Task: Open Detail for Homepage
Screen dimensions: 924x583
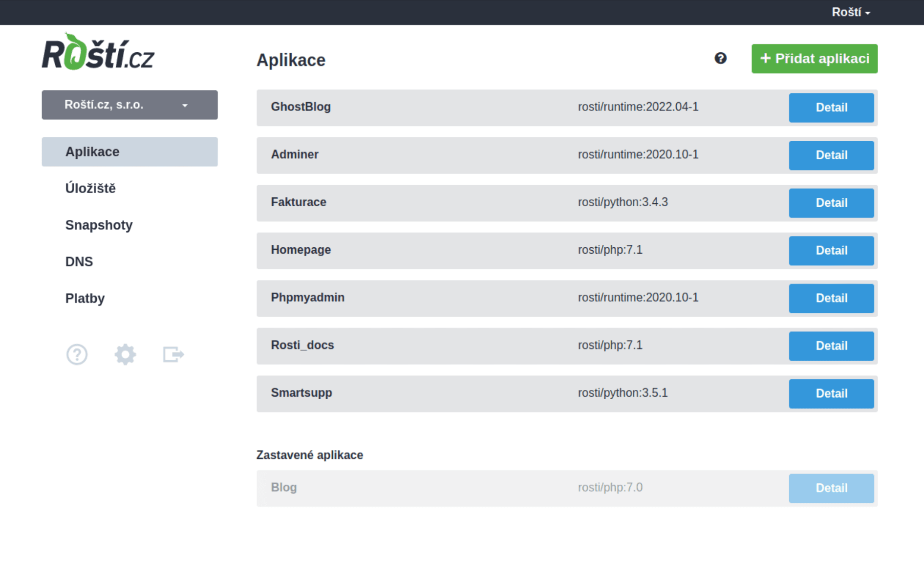Action: 831,251
